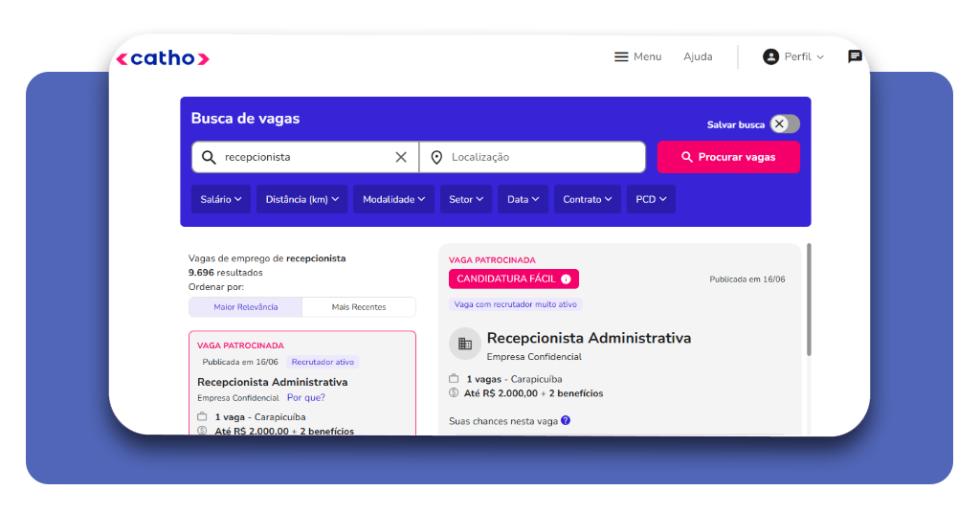This screenshot has width=980, height=513.
Task: Click the Publicada em 16/06 date in the detail panel
Action: coord(746,279)
